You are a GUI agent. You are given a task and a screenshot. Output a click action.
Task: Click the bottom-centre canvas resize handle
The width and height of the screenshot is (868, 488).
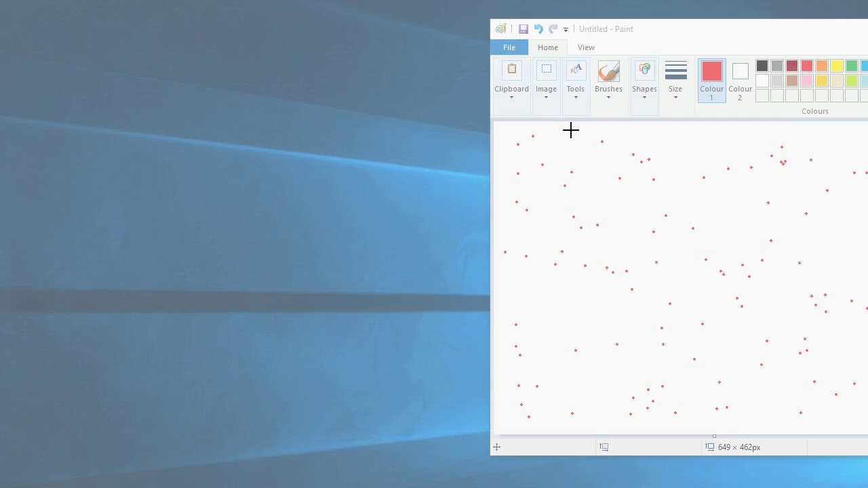(x=714, y=436)
